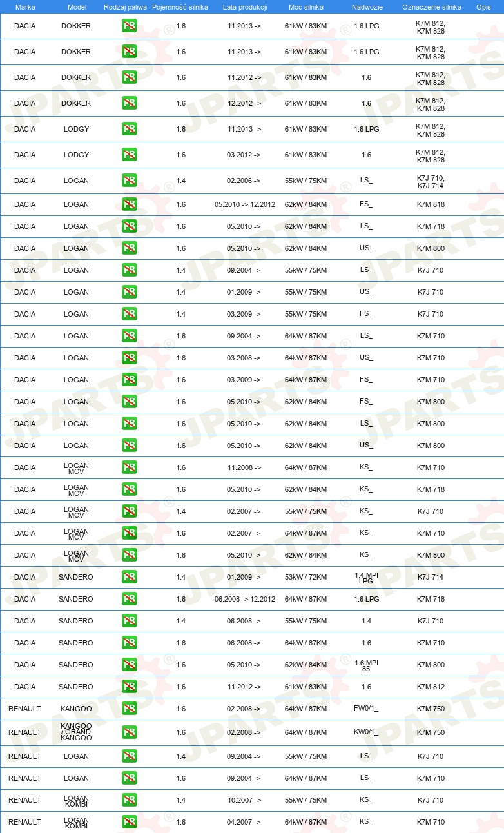Image resolution: width=504 pixels, height=833 pixels.
Task: Click LOGAN MCV model in 11.2008 row
Action: (x=76, y=467)
